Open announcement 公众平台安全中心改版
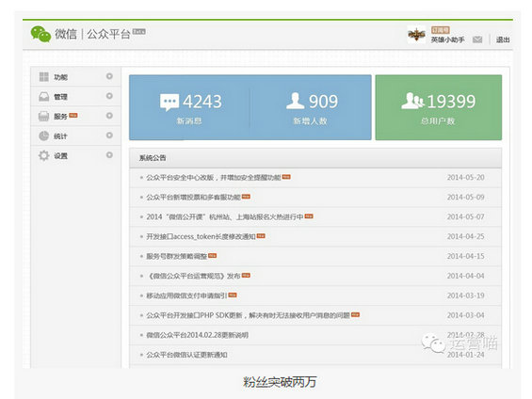532x399 pixels. point(214,178)
